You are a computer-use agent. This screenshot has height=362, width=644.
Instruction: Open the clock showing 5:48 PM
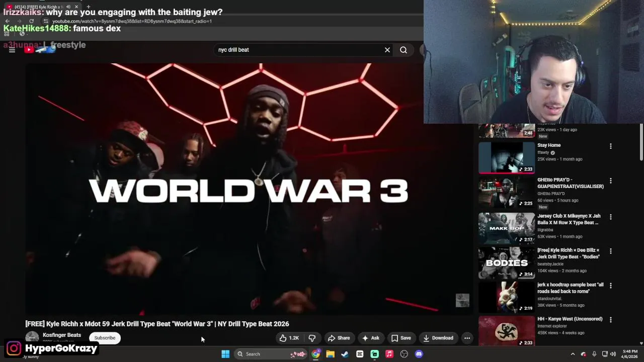click(x=630, y=354)
